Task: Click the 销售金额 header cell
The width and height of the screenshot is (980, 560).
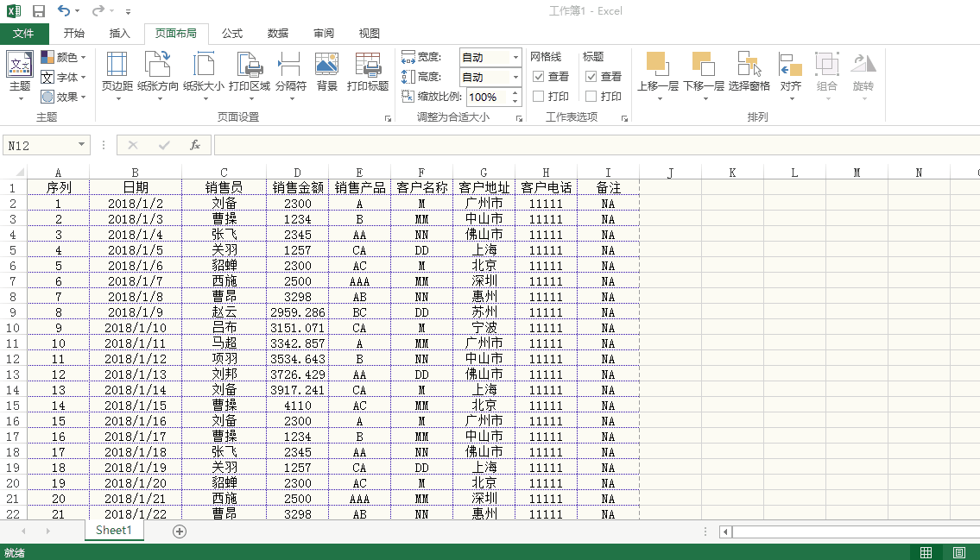Action: tap(298, 187)
